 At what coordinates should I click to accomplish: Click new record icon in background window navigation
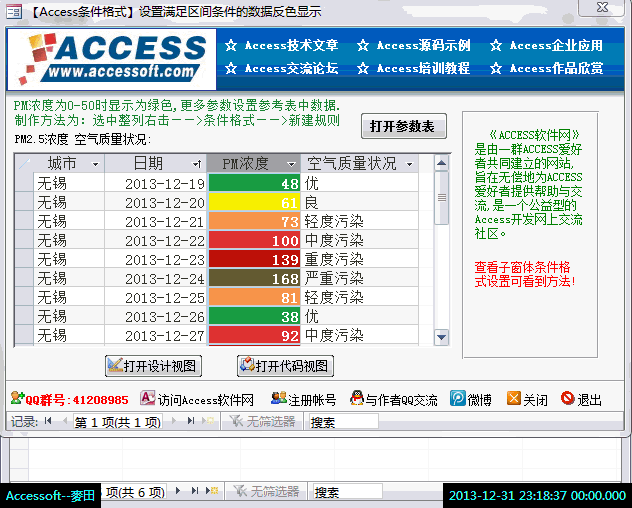click(x=212, y=491)
